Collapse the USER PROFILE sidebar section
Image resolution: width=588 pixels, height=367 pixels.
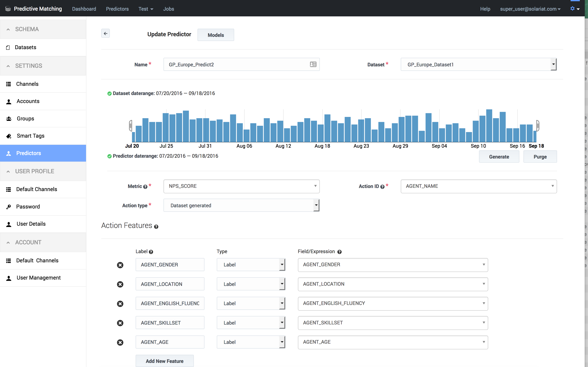[8, 171]
